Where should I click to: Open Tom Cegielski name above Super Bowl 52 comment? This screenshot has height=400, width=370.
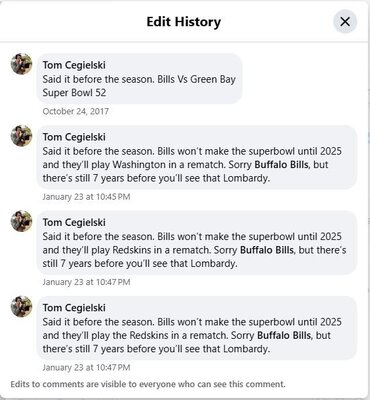[74, 65]
